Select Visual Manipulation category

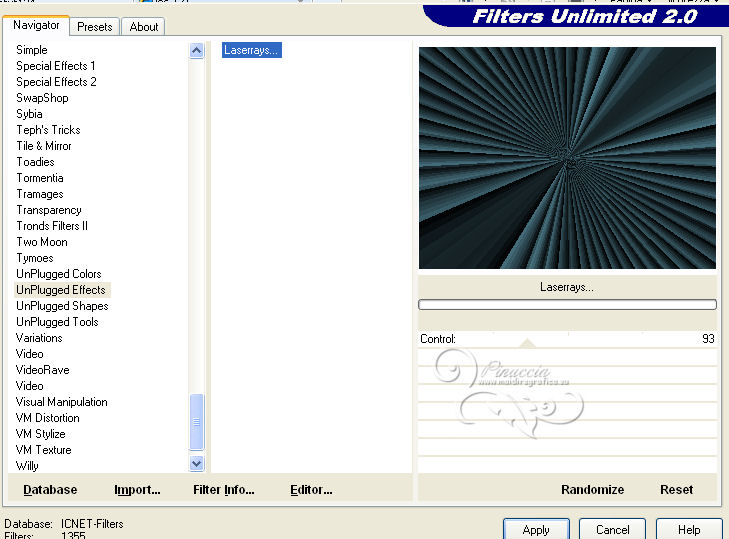[61, 402]
